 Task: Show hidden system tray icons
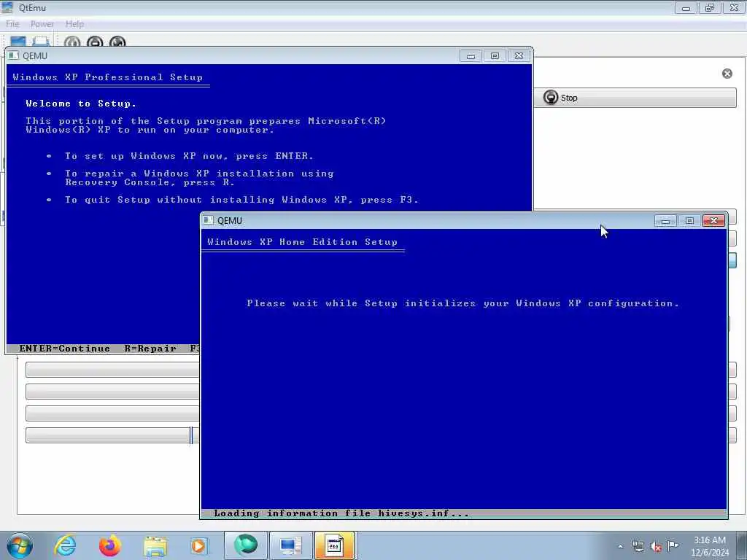620,546
